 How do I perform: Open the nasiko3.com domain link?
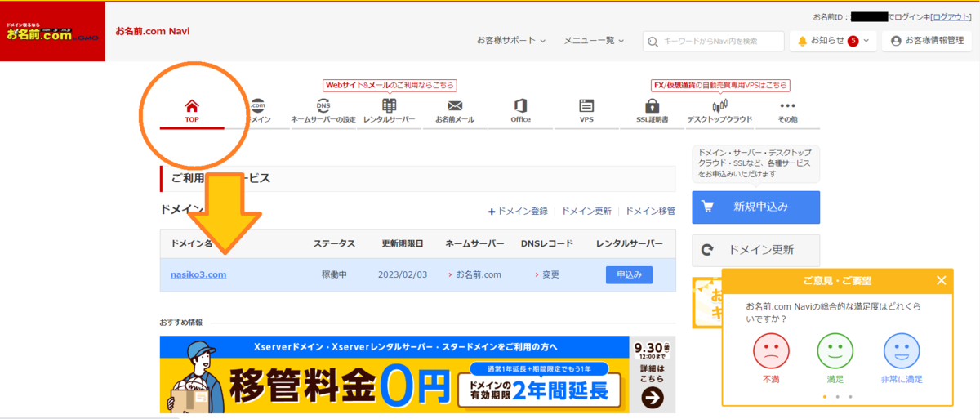tap(198, 274)
